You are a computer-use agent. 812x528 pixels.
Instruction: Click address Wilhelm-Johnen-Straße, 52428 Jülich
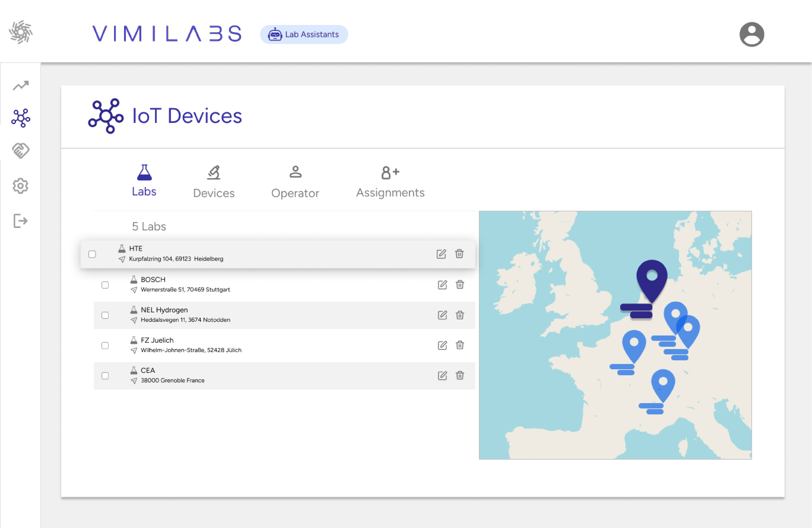pos(191,350)
